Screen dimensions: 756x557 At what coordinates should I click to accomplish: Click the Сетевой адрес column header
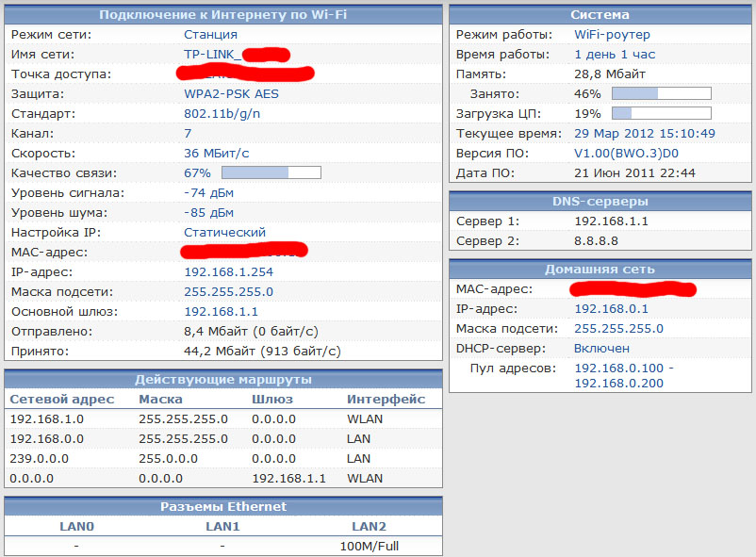[61, 400]
